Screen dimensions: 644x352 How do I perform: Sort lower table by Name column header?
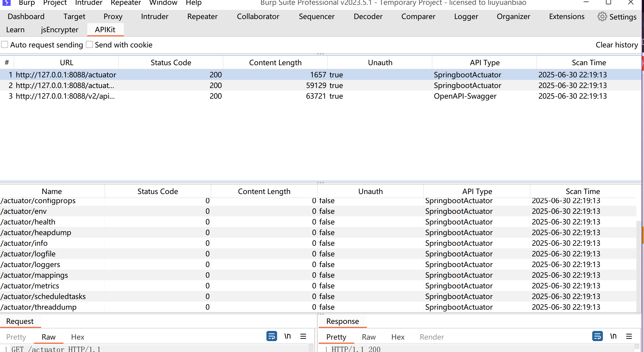[52, 191]
